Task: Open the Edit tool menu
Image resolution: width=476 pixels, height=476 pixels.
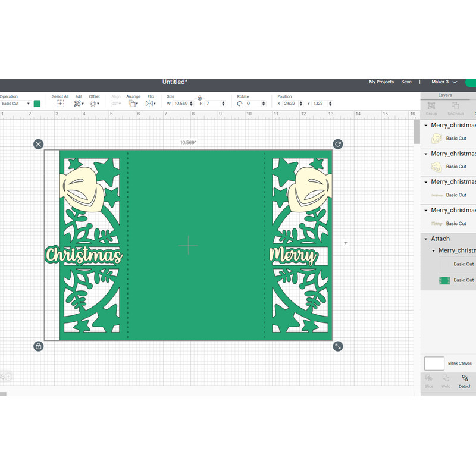Action: tap(78, 103)
